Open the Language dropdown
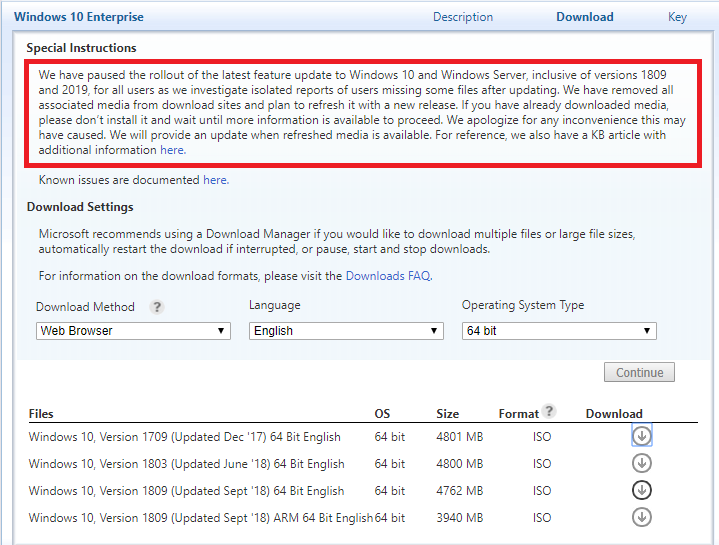 pyautogui.click(x=346, y=331)
